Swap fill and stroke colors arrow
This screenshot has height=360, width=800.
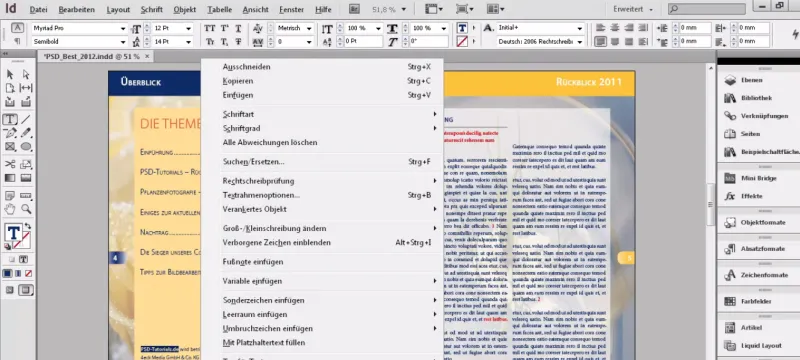[x=28, y=226]
